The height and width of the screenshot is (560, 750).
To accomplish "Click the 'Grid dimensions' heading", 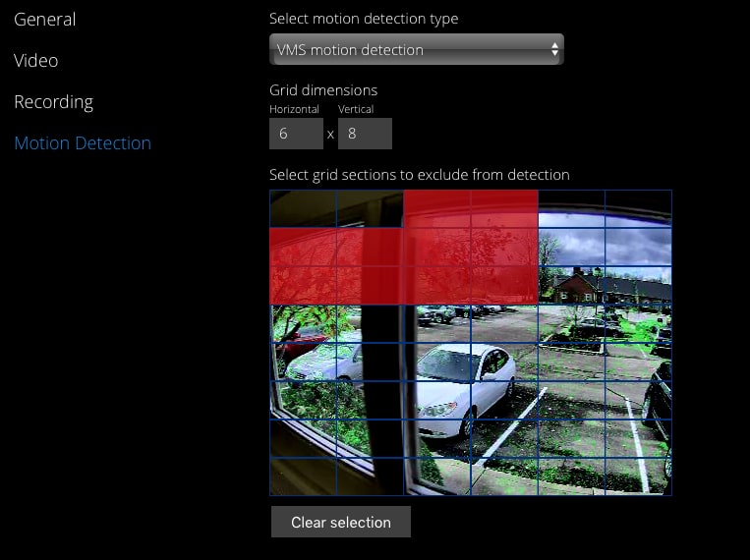I will pos(323,90).
